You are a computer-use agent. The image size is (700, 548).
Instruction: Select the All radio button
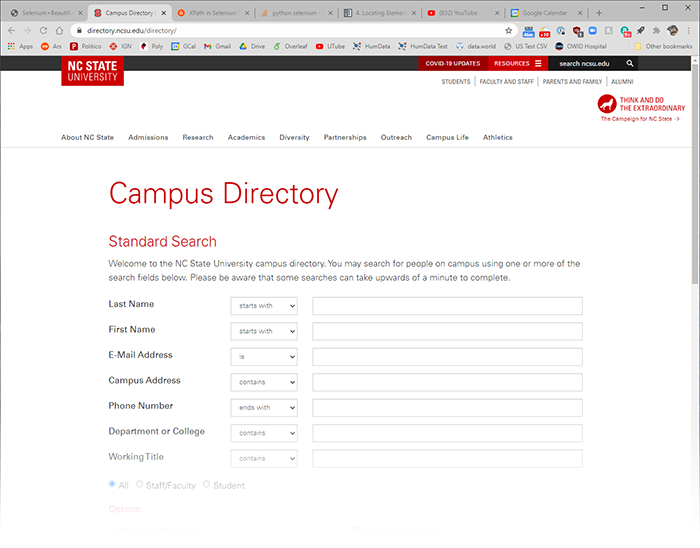[x=112, y=484]
